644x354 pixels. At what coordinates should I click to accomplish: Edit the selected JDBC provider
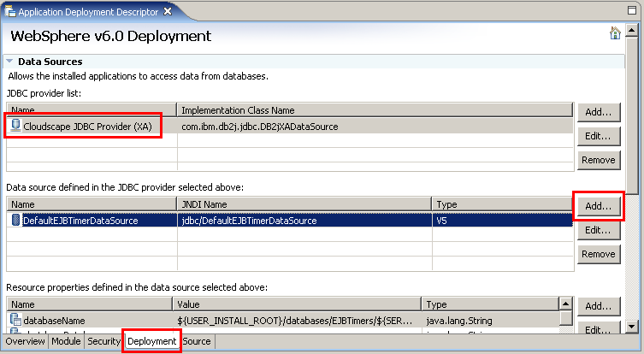click(599, 136)
